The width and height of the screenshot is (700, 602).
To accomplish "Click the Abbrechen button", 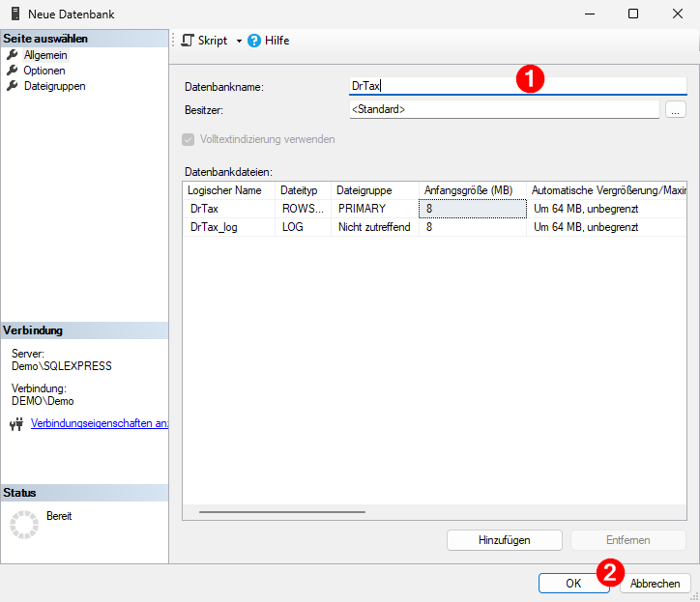I will point(655,584).
